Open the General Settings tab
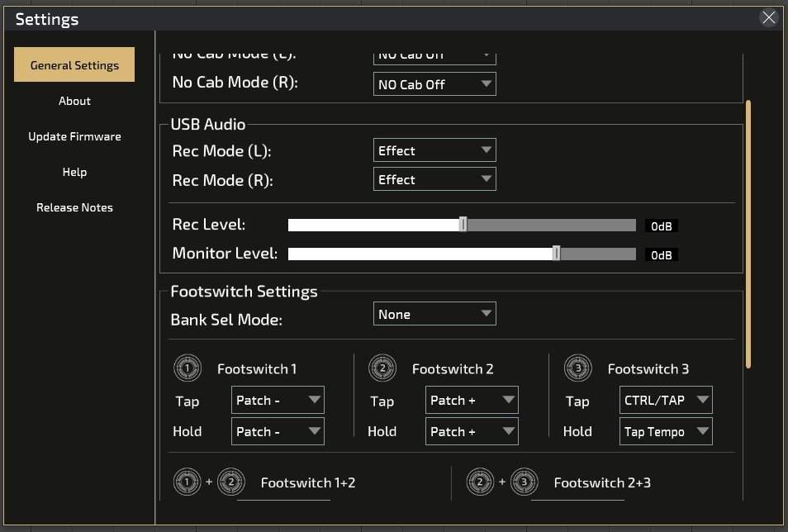 [74, 65]
